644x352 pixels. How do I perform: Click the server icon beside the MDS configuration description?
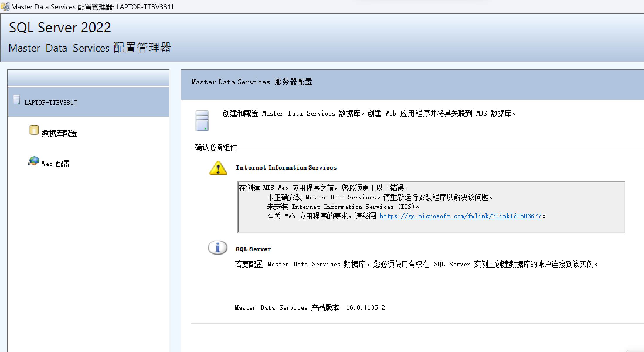[x=202, y=120]
